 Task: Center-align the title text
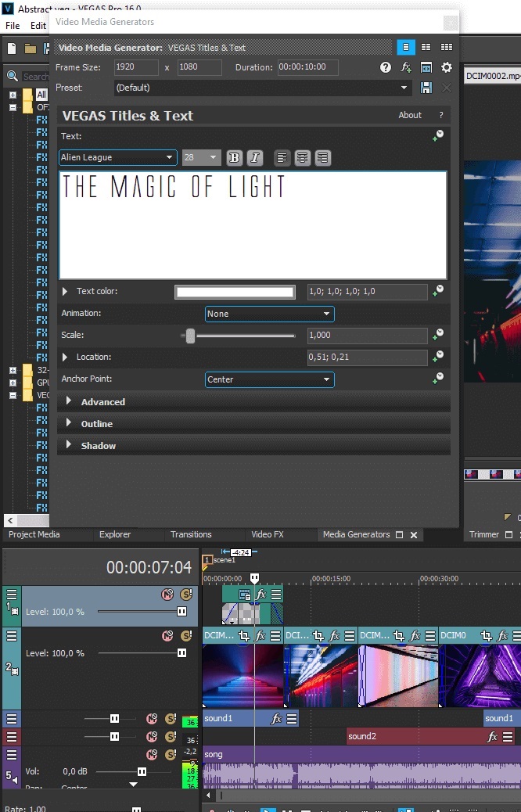(x=302, y=158)
